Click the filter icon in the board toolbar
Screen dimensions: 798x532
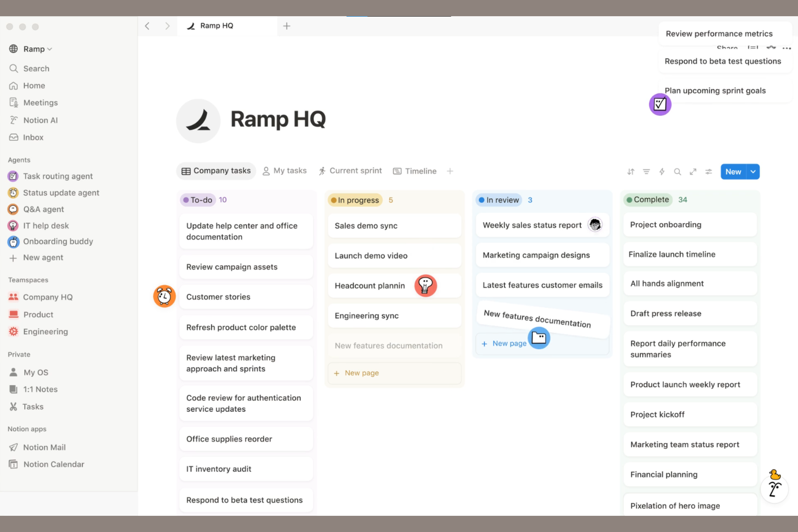click(646, 172)
